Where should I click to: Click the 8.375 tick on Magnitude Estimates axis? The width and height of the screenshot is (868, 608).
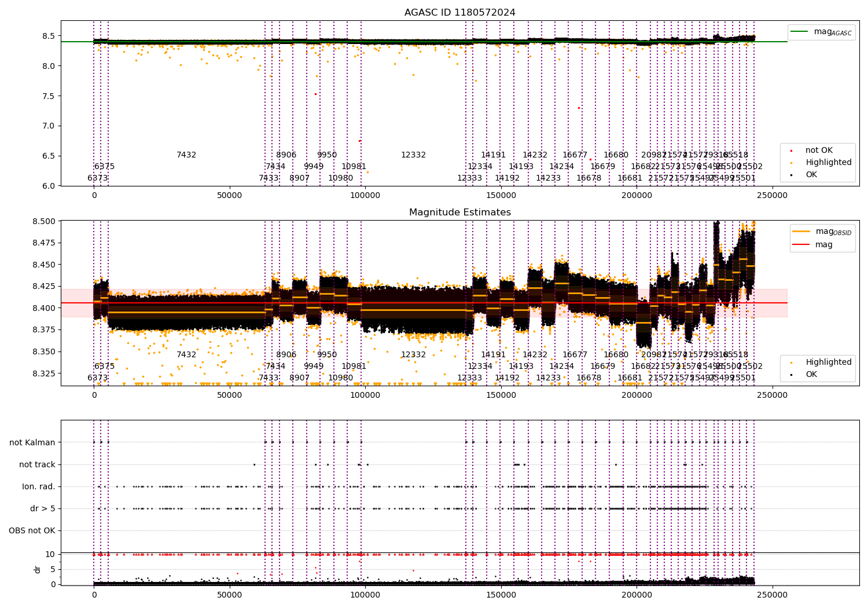coord(44,330)
